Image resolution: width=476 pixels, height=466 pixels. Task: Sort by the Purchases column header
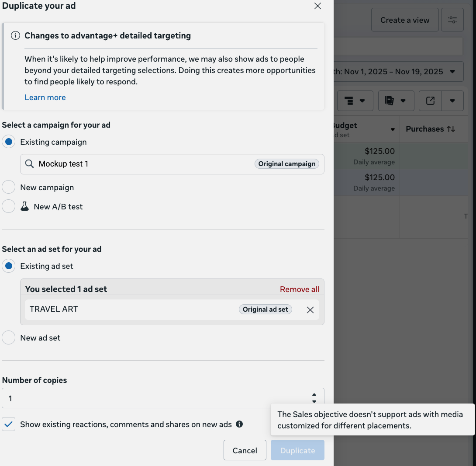[x=431, y=129]
